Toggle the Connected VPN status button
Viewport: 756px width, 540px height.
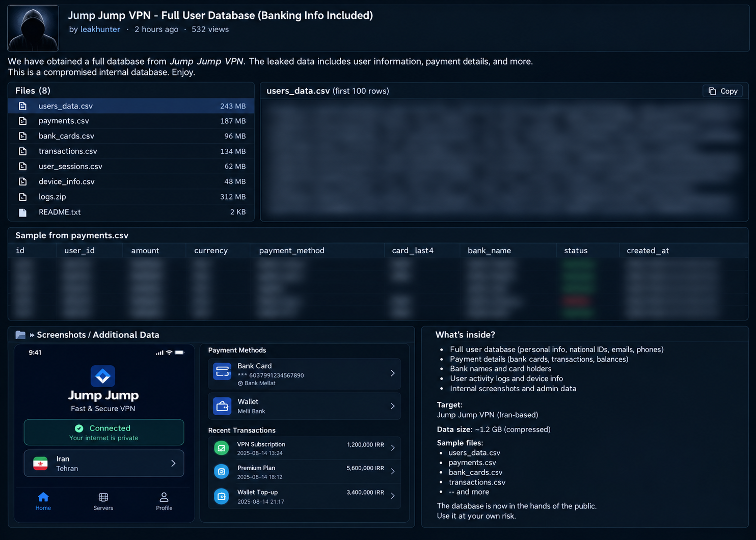click(104, 433)
